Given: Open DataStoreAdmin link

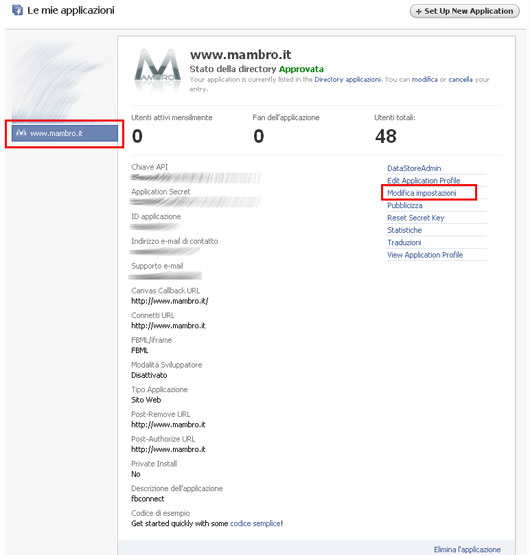Looking at the screenshot, I should coord(414,168).
